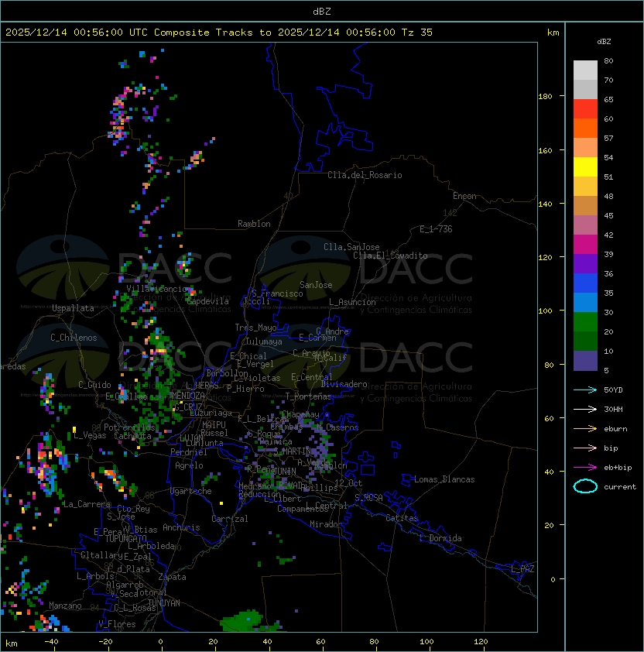Screen dimensions: 644x652
Task: Click the cyan 50YD arrow icon
Action: click(585, 389)
